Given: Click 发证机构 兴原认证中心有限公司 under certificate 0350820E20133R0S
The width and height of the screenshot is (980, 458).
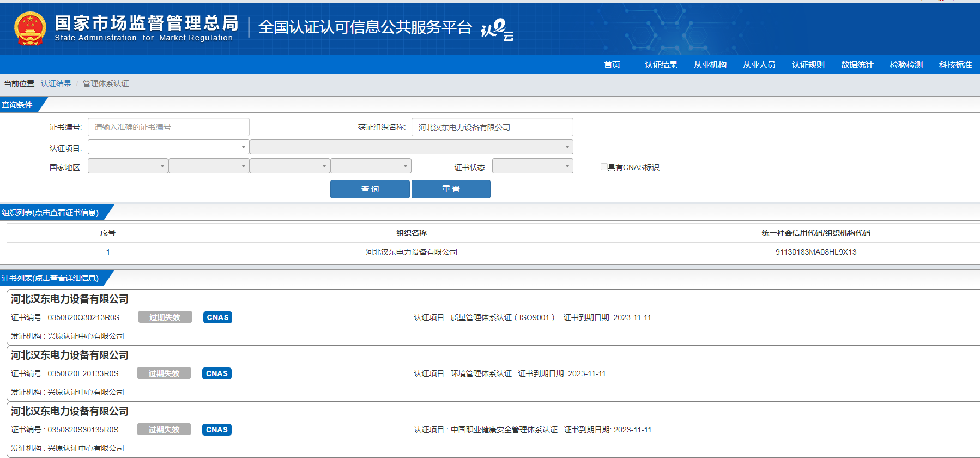Looking at the screenshot, I should point(68,392).
